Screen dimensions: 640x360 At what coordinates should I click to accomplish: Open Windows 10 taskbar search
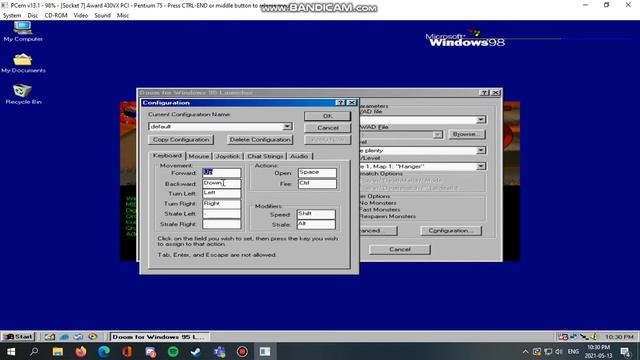(34, 351)
